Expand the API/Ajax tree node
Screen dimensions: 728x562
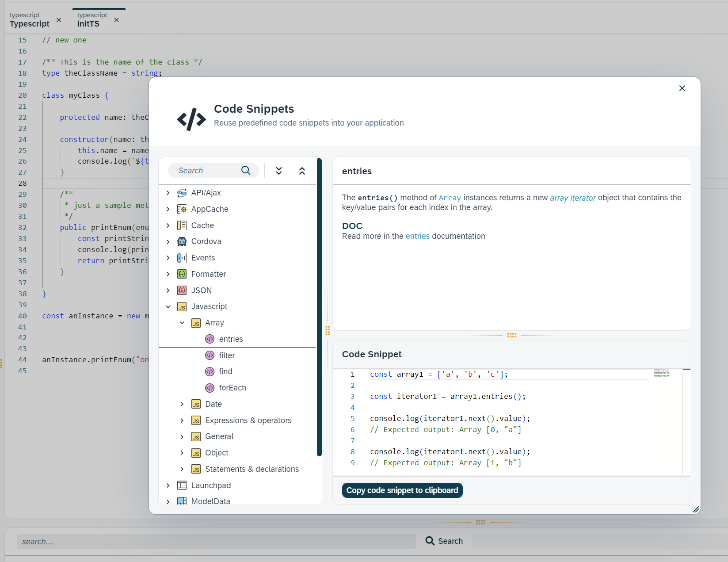pyautogui.click(x=168, y=193)
